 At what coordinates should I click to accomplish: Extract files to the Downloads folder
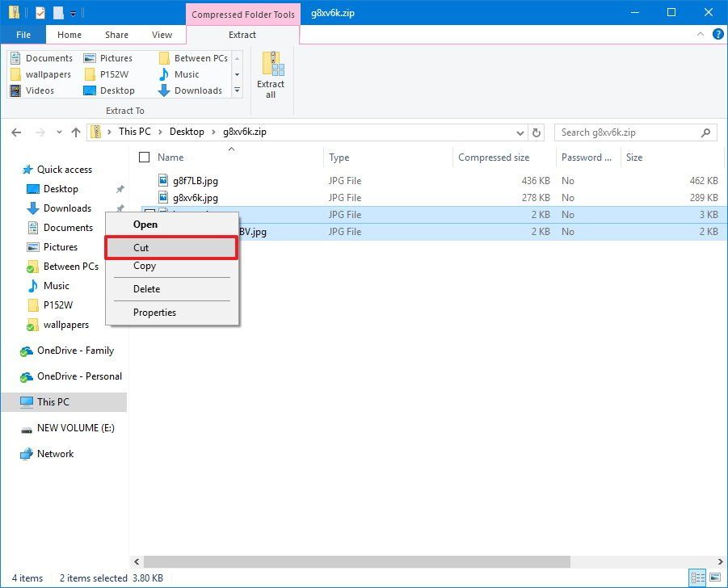pyautogui.click(x=200, y=90)
